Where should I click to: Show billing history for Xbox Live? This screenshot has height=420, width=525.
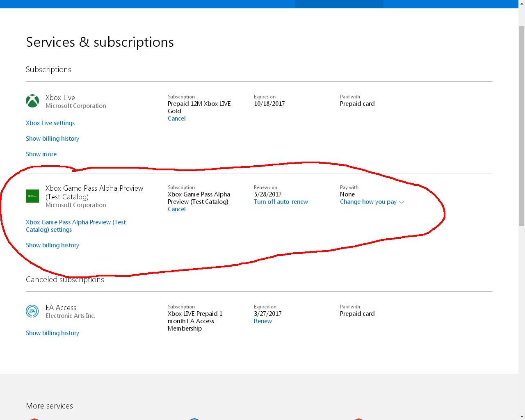point(52,139)
